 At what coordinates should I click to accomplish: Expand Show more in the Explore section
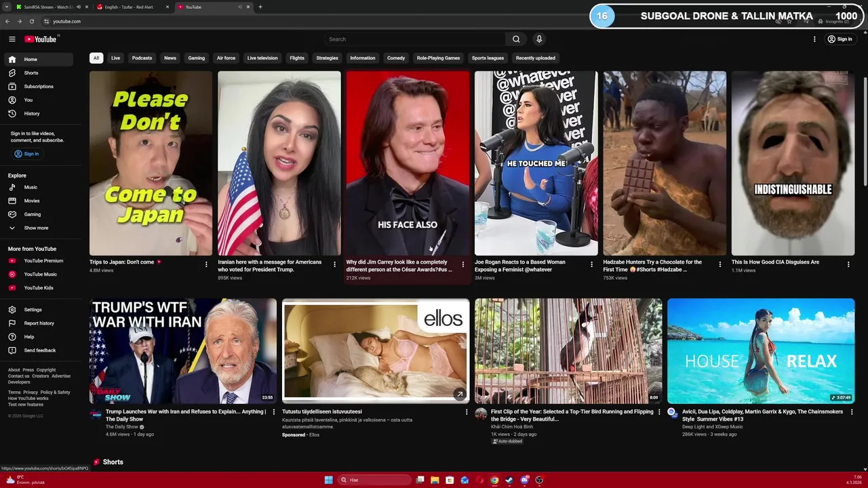pos(38,228)
